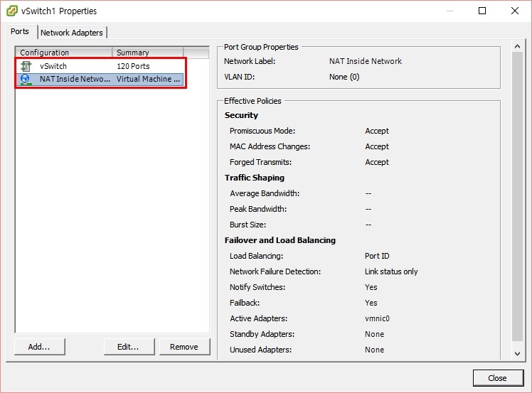Click the Traffic Shaping section heading
Image resolution: width=532 pixels, height=393 pixels.
(x=255, y=178)
